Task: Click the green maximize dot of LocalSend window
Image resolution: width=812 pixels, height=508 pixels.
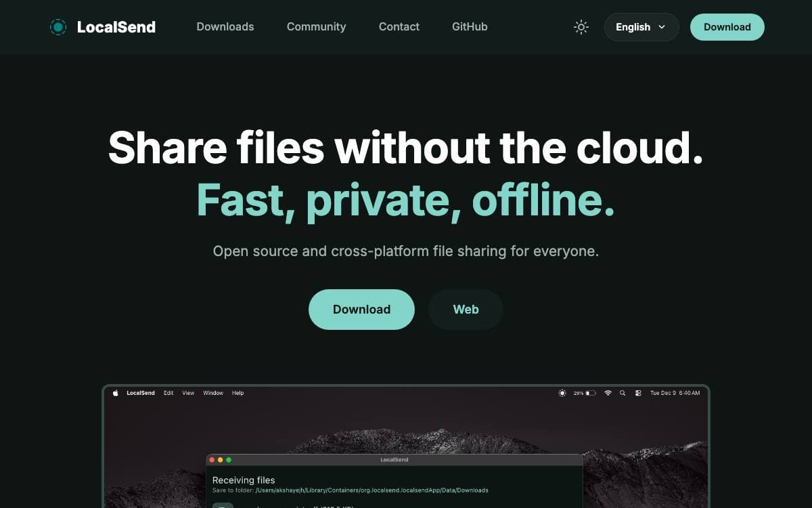Action: [229, 460]
